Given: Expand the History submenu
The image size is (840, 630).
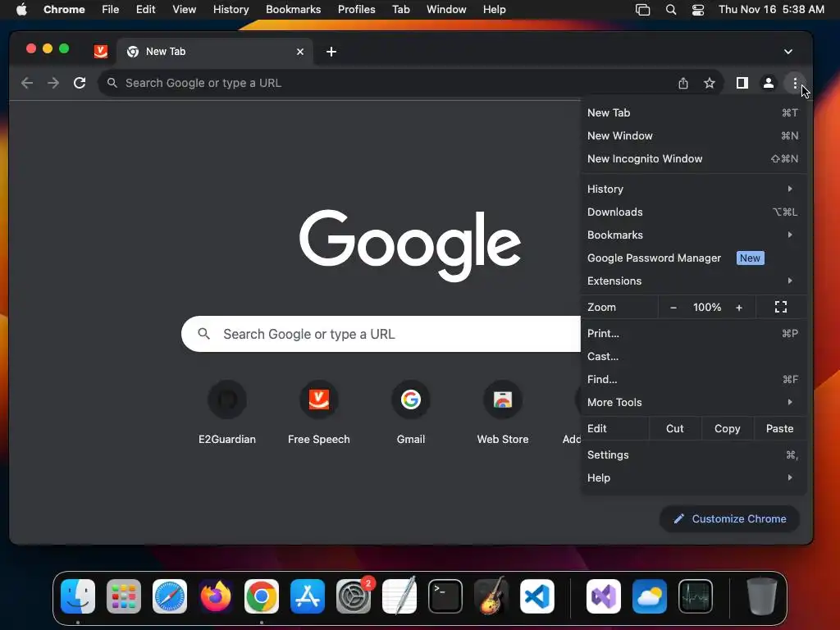Looking at the screenshot, I should [693, 189].
